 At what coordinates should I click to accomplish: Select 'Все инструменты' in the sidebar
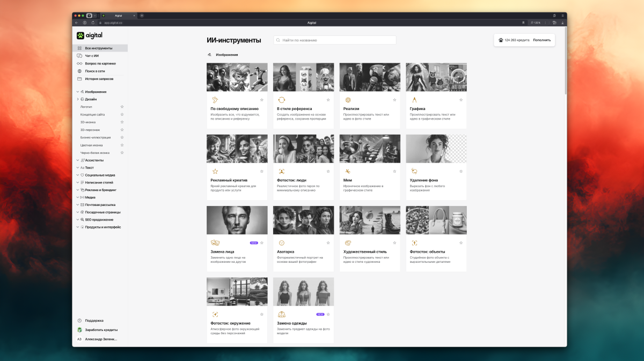[100, 48]
